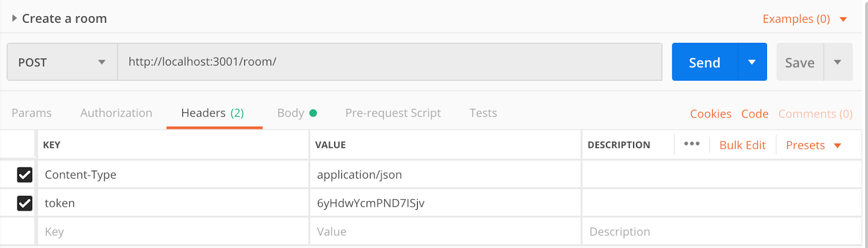Switch to Bulk Edit mode

tap(742, 145)
